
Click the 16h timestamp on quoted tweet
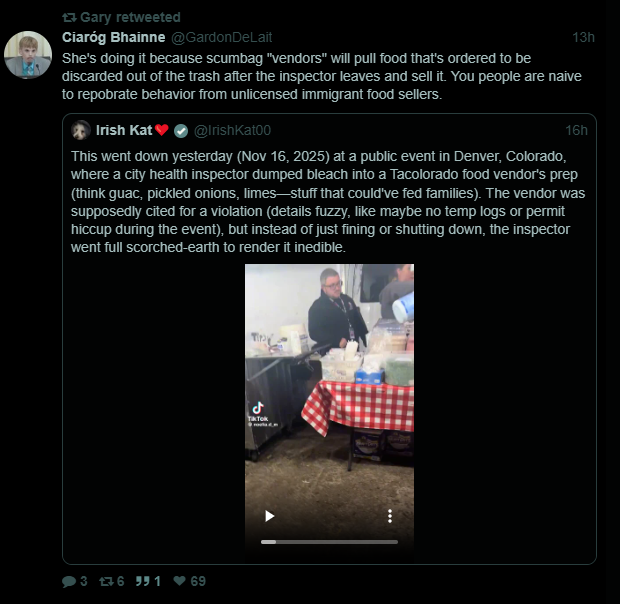pyautogui.click(x=576, y=130)
